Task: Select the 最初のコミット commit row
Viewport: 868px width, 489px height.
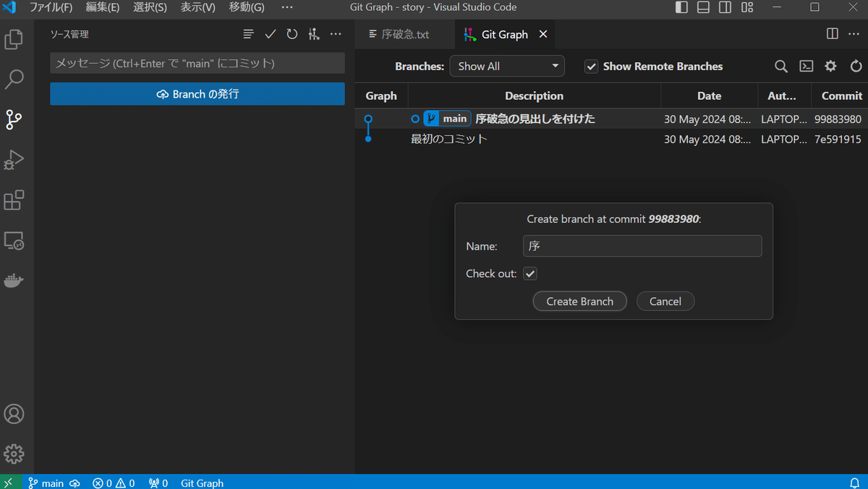Action: point(611,139)
